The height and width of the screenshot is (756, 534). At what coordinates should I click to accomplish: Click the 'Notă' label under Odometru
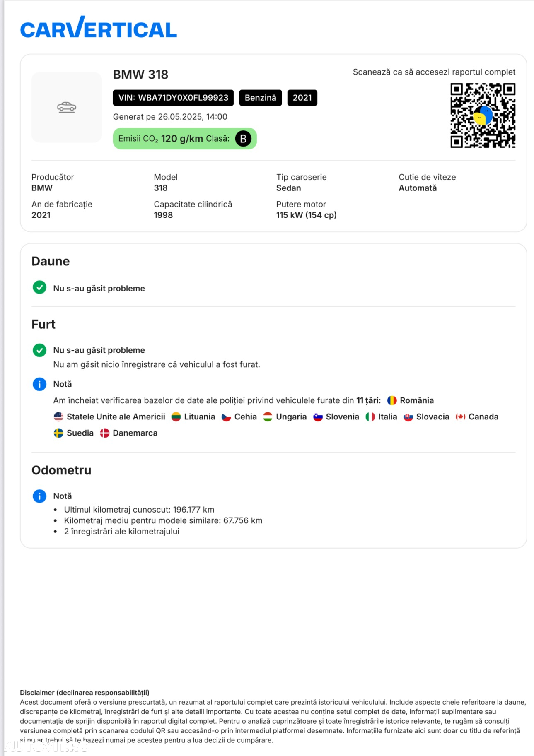(x=63, y=496)
